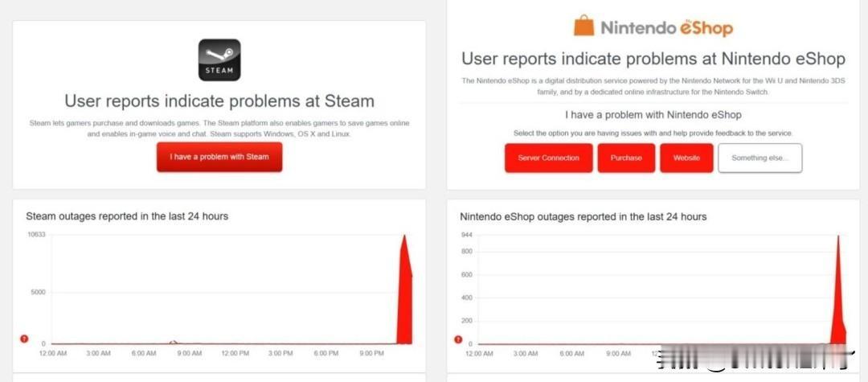Viewport: 868px width, 382px height.
Task: Select the Purchase issue button
Action: tap(626, 158)
